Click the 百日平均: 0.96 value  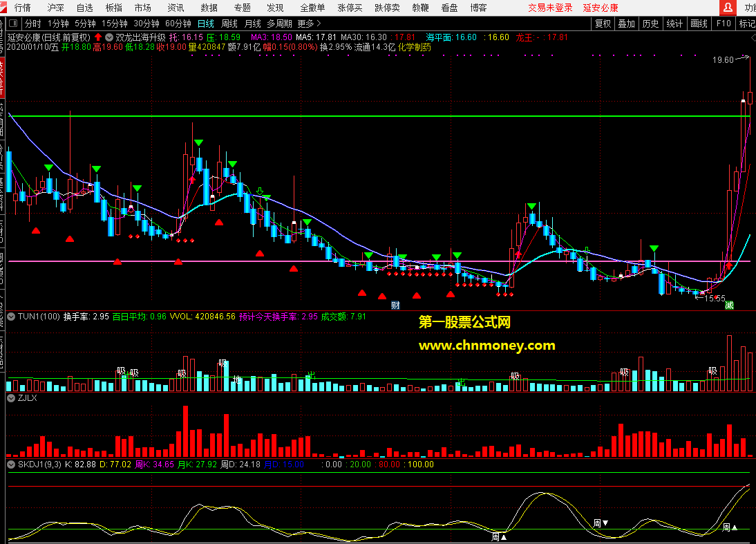139,317
